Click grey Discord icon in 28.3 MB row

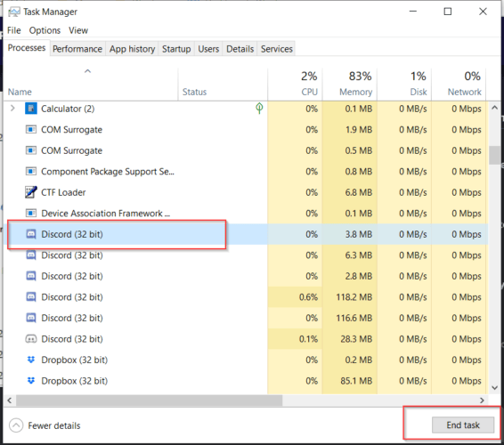click(x=31, y=339)
